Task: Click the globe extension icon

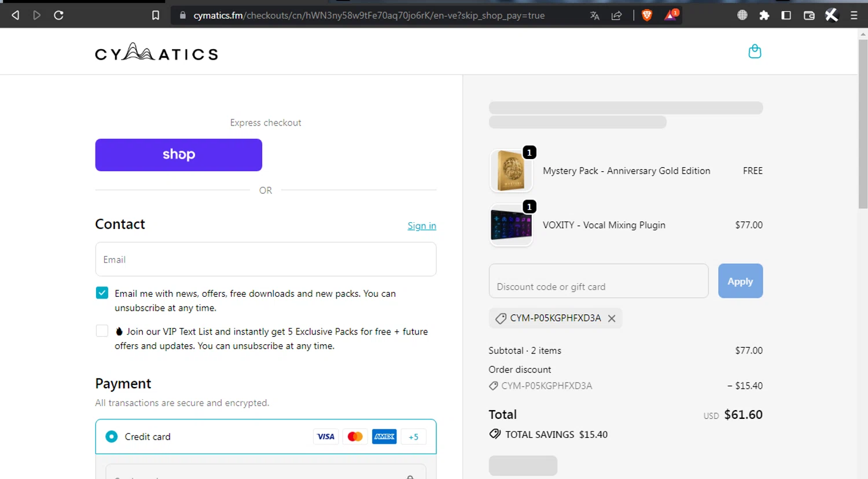Action: [742, 15]
